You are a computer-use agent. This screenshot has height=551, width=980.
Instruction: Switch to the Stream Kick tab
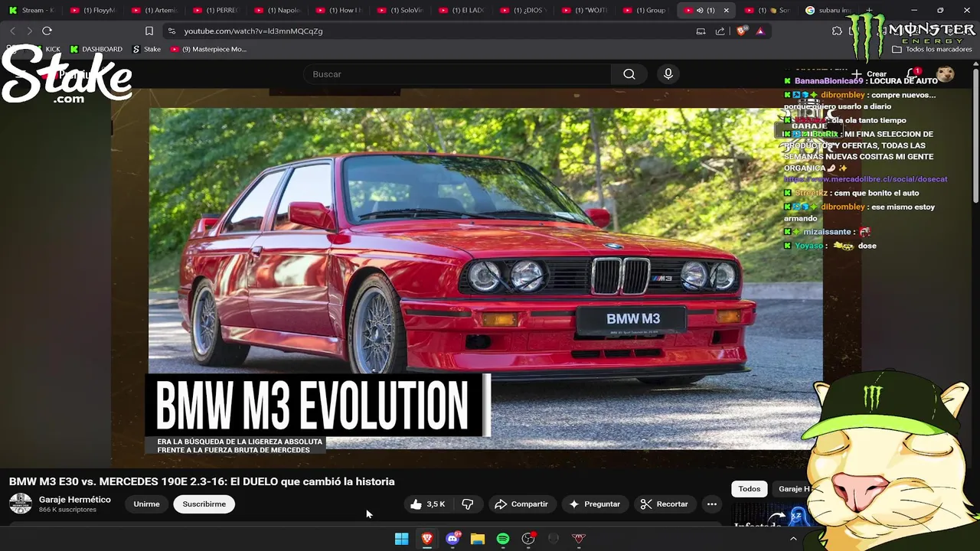[x=32, y=10]
